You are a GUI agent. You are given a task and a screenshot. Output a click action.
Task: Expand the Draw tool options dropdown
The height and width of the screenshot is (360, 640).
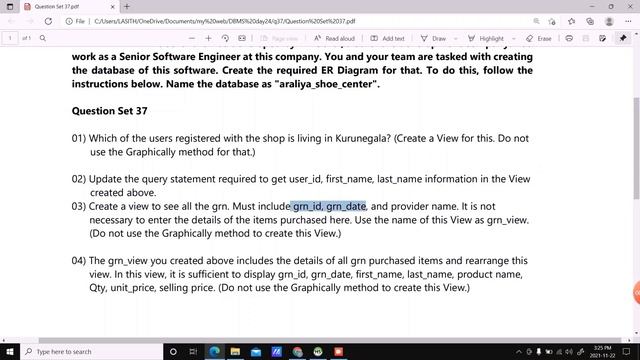point(456,38)
